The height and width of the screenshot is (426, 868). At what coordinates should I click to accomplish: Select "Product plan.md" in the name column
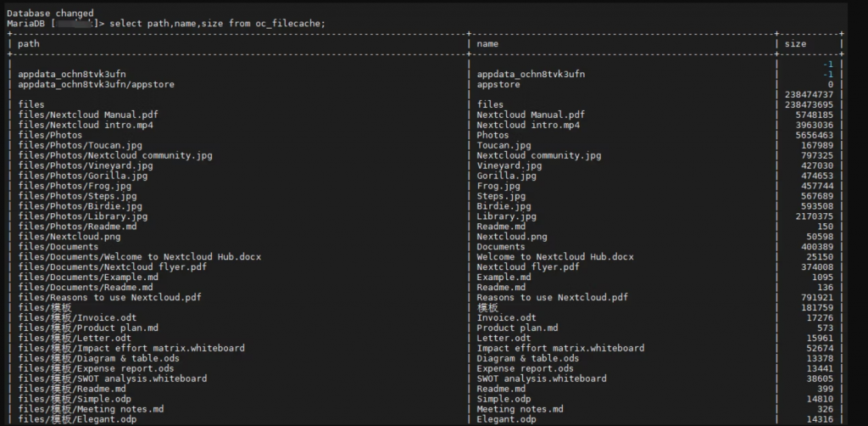click(x=517, y=328)
